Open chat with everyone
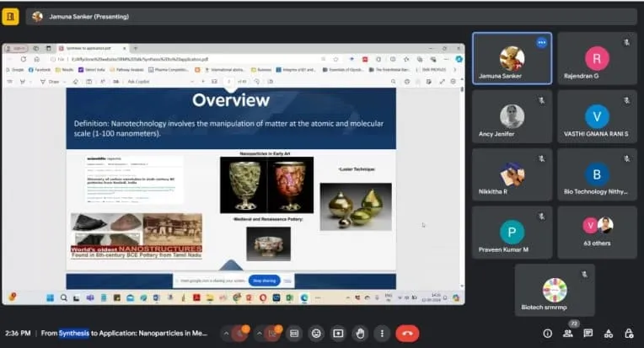 click(588, 334)
